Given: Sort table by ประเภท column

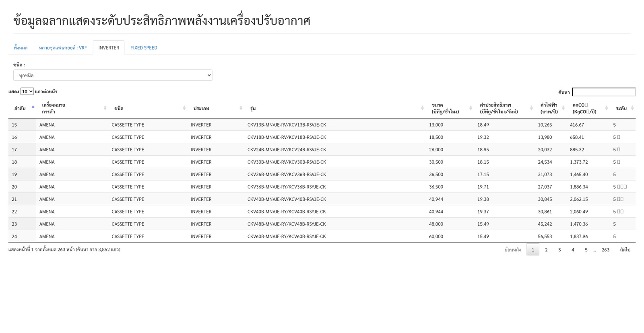Looking at the screenshot, I should tap(216, 108).
